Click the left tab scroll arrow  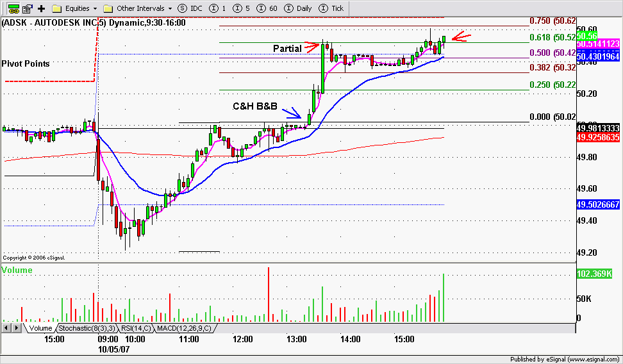click(x=6, y=328)
